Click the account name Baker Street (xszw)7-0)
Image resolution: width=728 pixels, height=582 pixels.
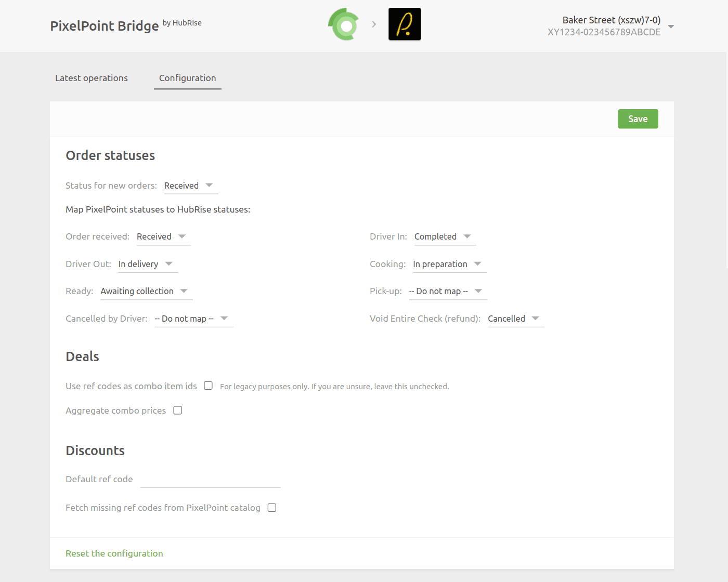pyautogui.click(x=612, y=20)
